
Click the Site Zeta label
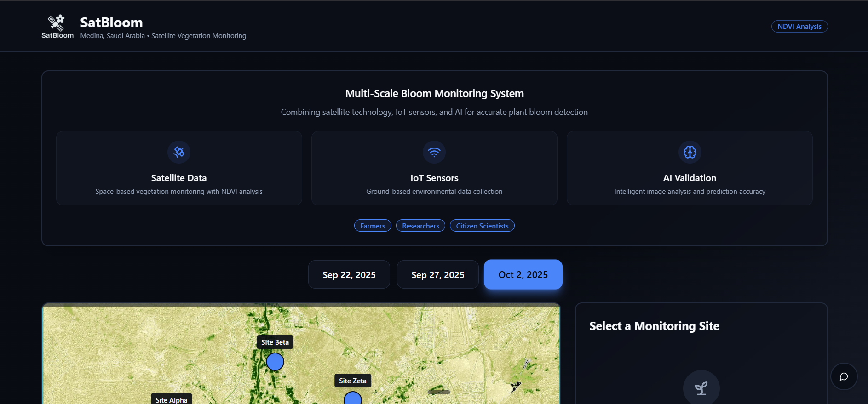pyautogui.click(x=353, y=381)
